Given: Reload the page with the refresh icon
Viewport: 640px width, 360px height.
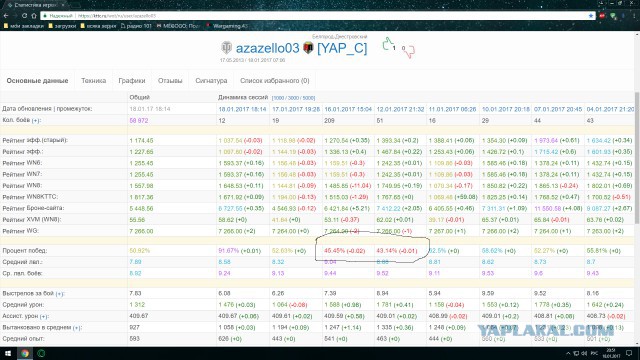Looking at the screenshot, I should [24, 16].
